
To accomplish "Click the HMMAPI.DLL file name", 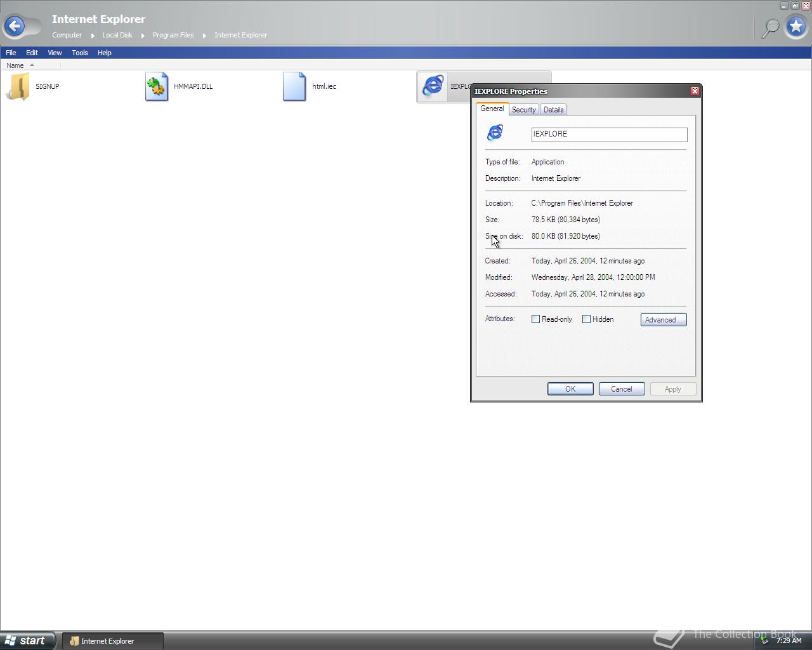I will tap(193, 86).
